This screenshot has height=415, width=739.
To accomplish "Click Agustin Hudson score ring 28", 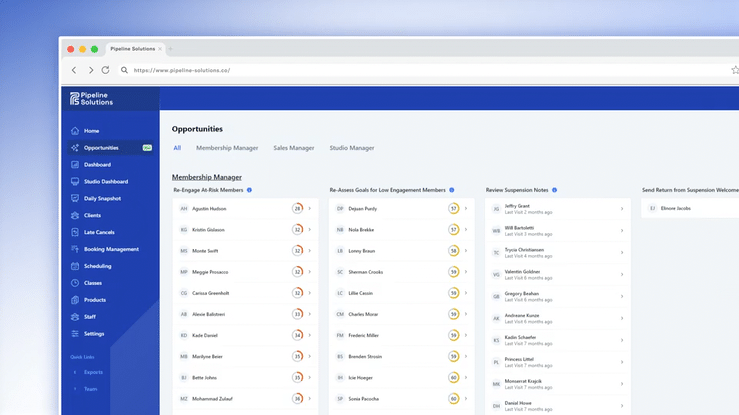I will (297, 209).
